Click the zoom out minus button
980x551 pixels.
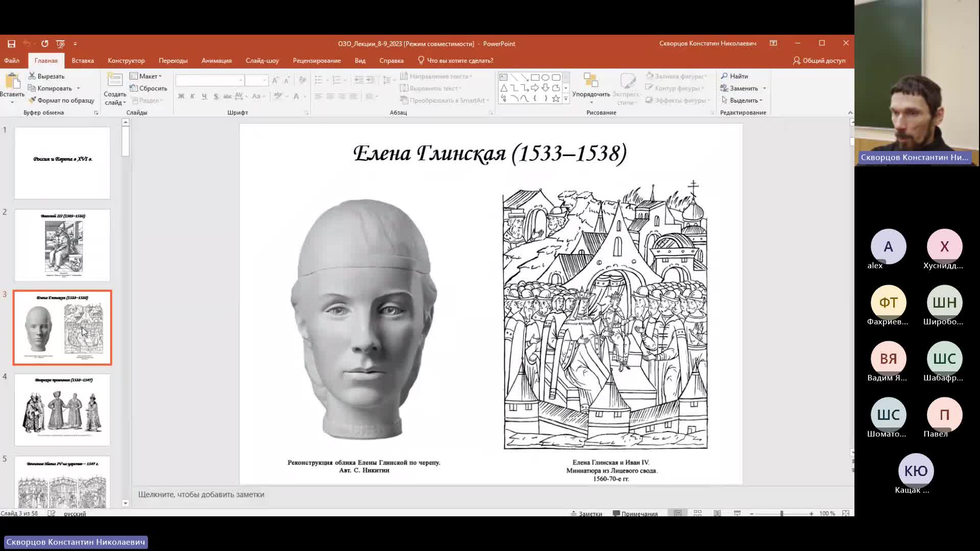pyautogui.click(x=752, y=514)
